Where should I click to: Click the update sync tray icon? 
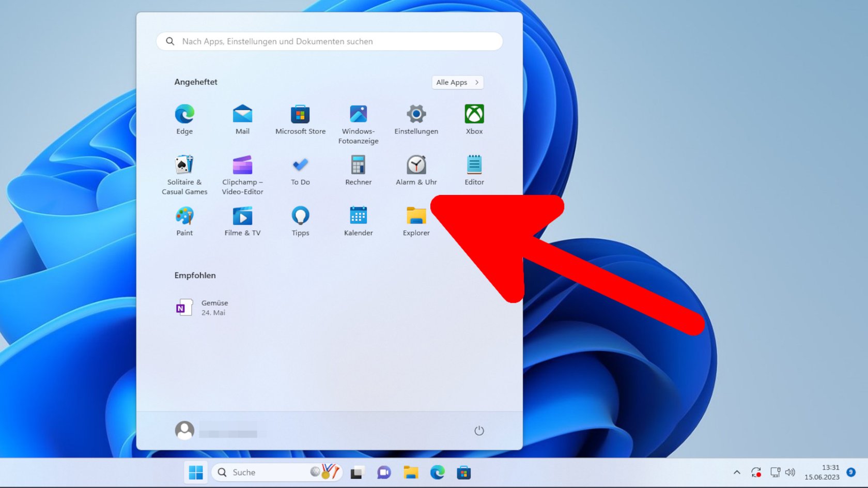click(756, 472)
